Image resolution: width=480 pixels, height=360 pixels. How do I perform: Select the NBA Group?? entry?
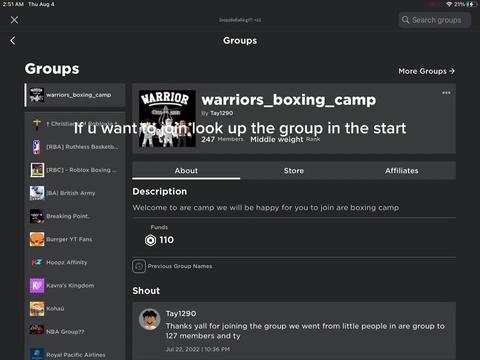pos(76,332)
